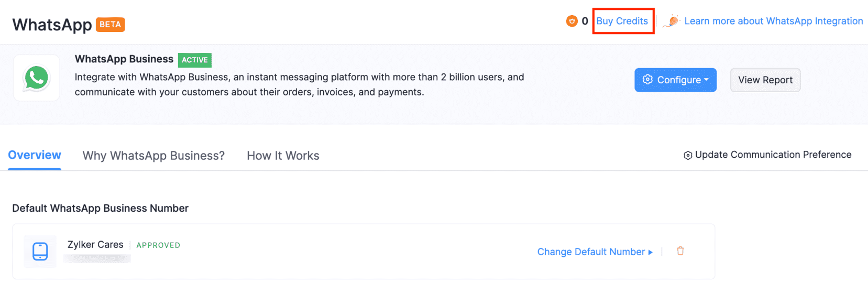This screenshot has width=868, height=283.
Task: Open the Configure dropdown caret
Action: pyautogui.click(x=706, y=80)
